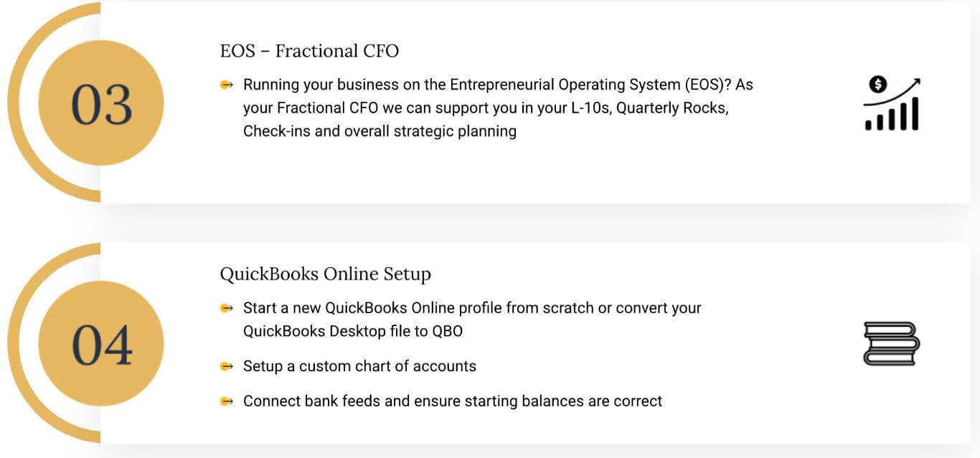980x458 pixels.
Task: Click the growth chart dollar icon
Action: pyautogui.click(x=892, y=105)
